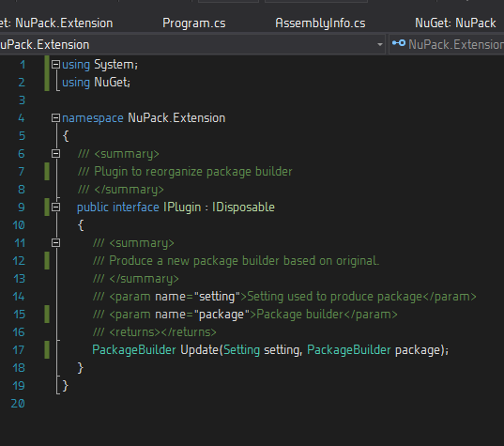Select the NuGet: NuPack tab
Viewport: 504px width, 446px height.
tap(455, 23)
